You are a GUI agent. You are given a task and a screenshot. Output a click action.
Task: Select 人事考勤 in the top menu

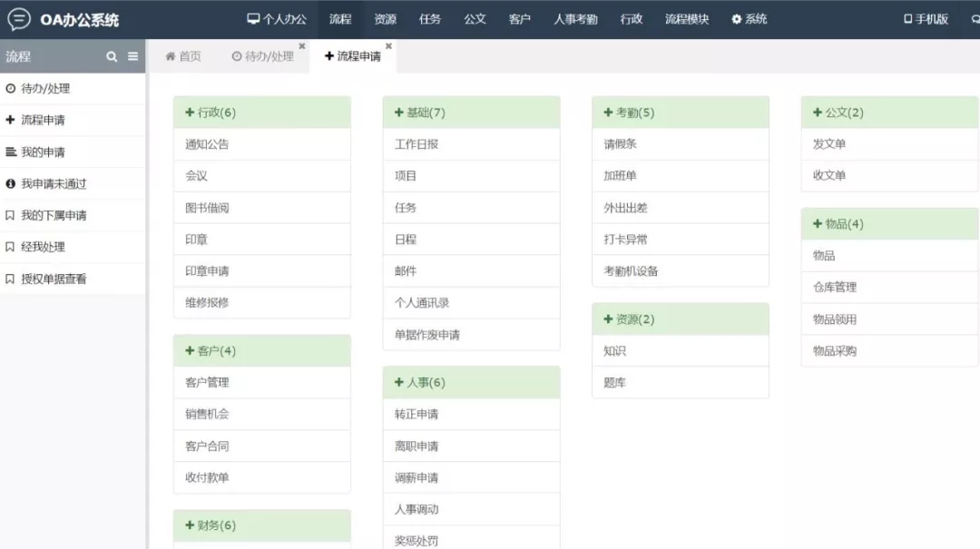(575, 19)
